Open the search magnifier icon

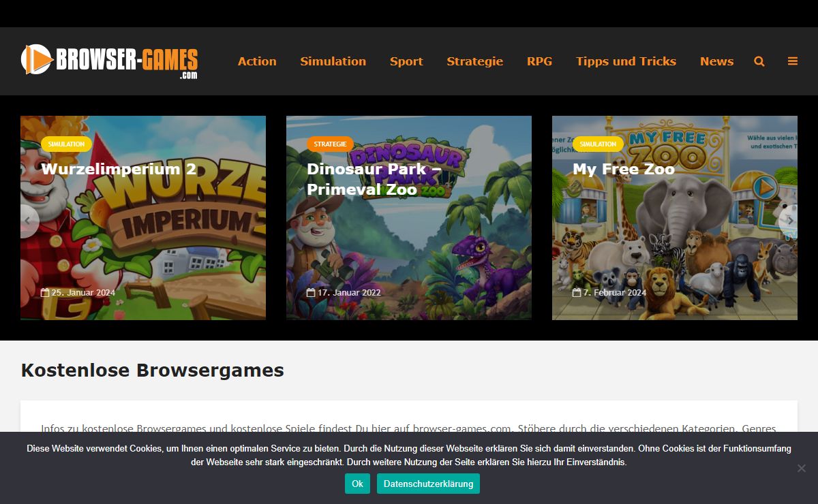point(759,61)
